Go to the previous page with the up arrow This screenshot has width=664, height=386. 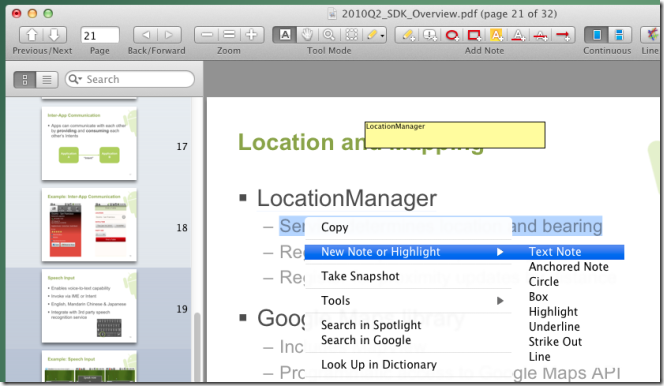(x=32, y=35)
